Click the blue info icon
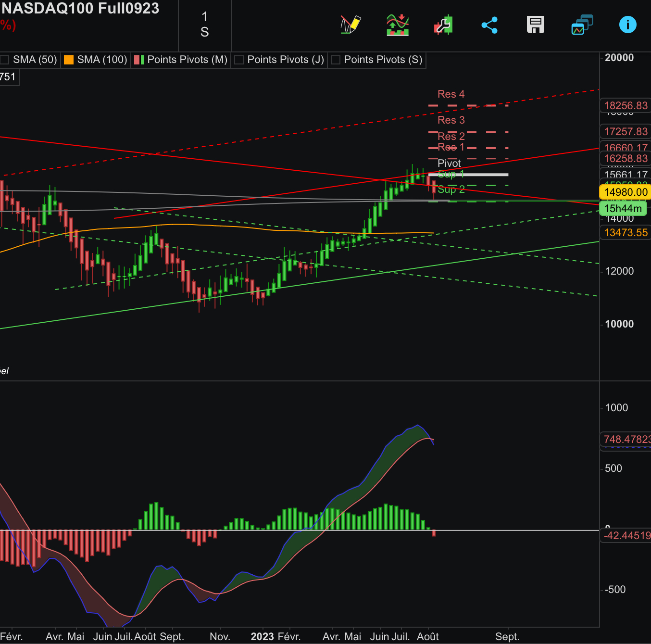The image size is (651, 644). point(628,25)
